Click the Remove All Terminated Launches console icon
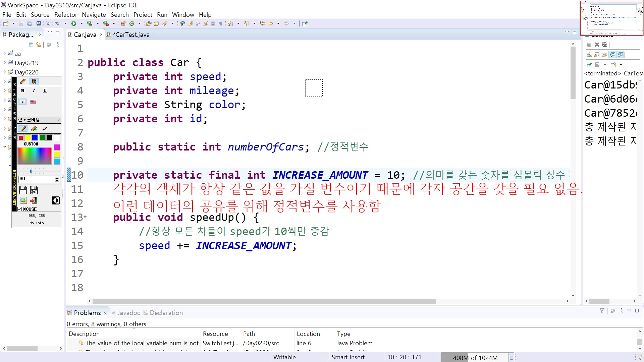The width and height of the screenshot is (644, 362). (604, 45)
